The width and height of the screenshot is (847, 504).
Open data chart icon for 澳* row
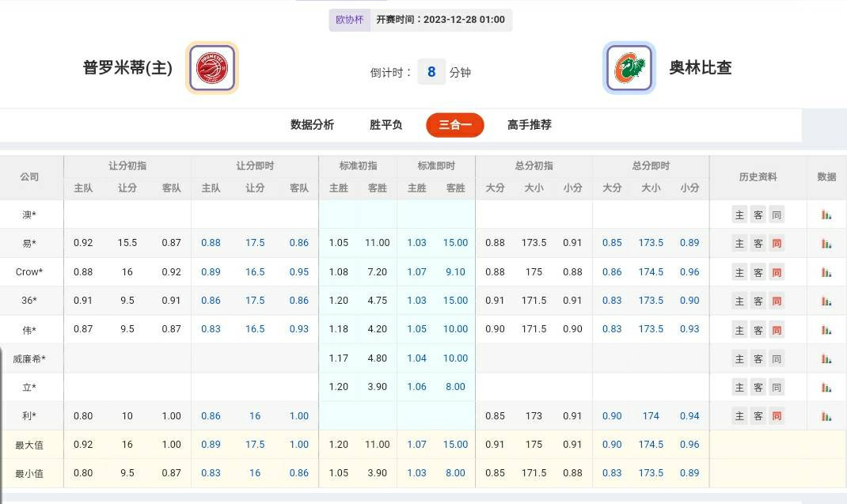pos(826,215)
